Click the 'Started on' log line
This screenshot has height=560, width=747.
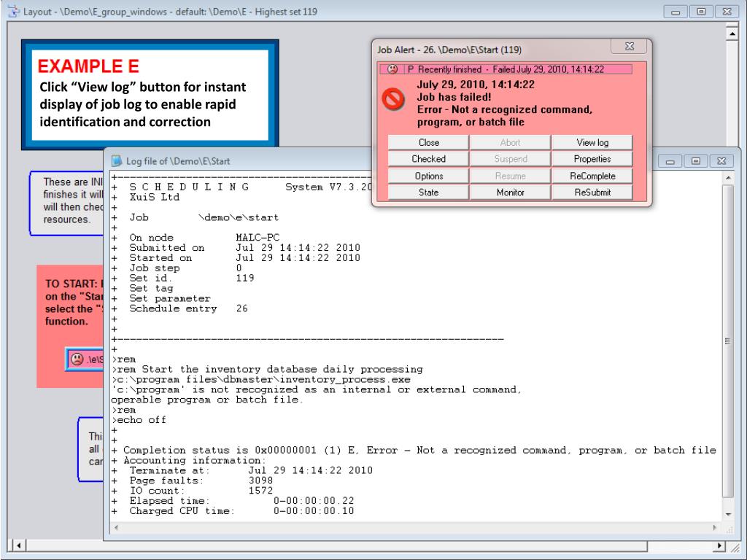245,257
